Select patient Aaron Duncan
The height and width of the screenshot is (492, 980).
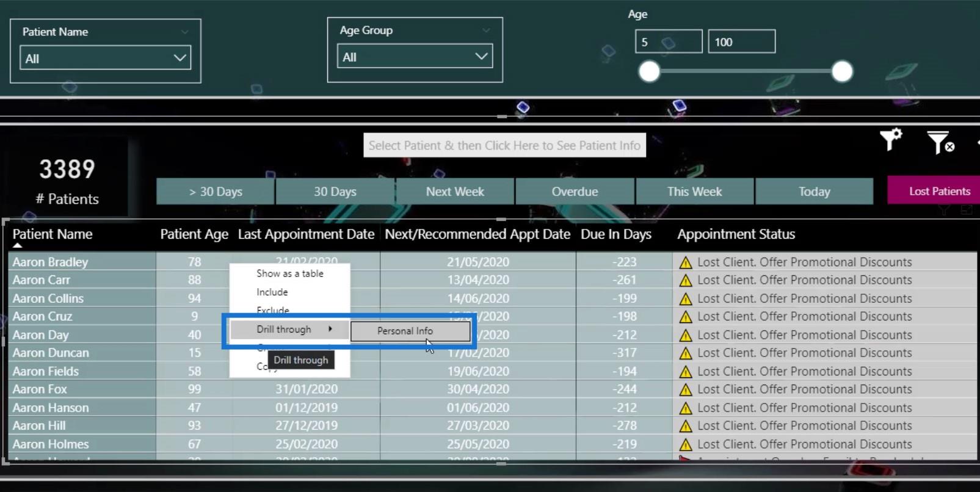point(51,352)
